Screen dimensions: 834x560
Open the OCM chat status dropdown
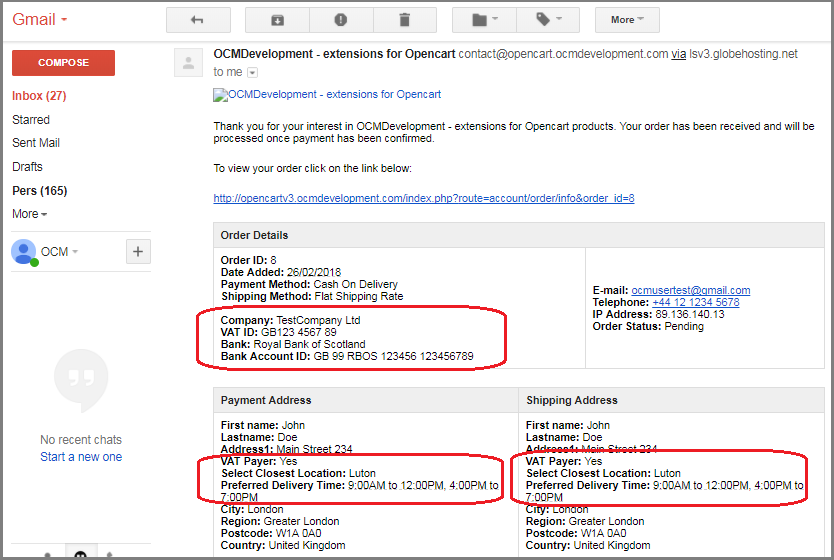click(60, 252)
